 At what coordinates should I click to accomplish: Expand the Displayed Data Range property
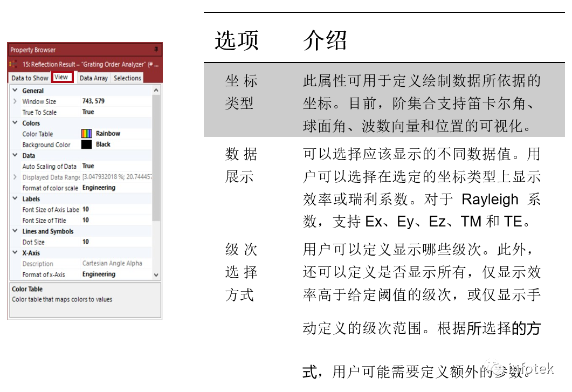pos(15,177)
